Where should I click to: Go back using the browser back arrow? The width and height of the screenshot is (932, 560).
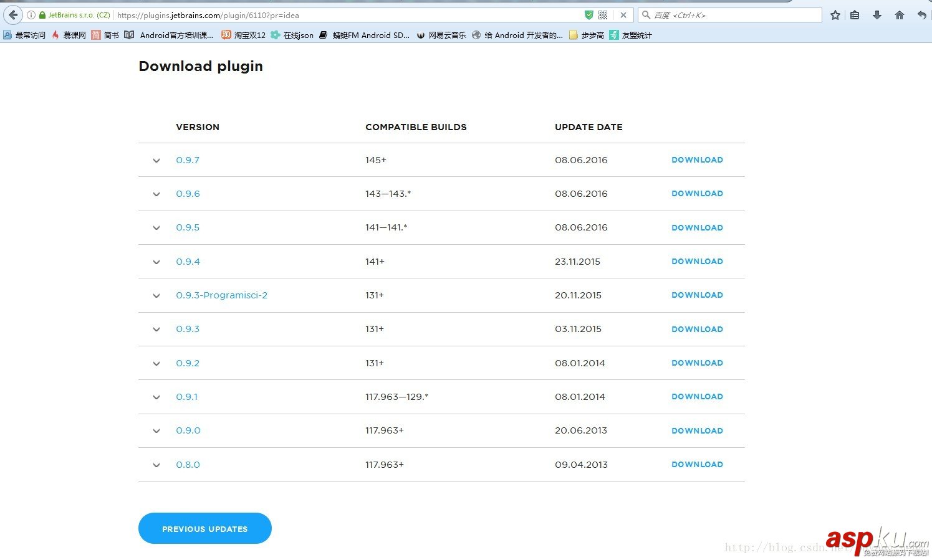(13, 15)
